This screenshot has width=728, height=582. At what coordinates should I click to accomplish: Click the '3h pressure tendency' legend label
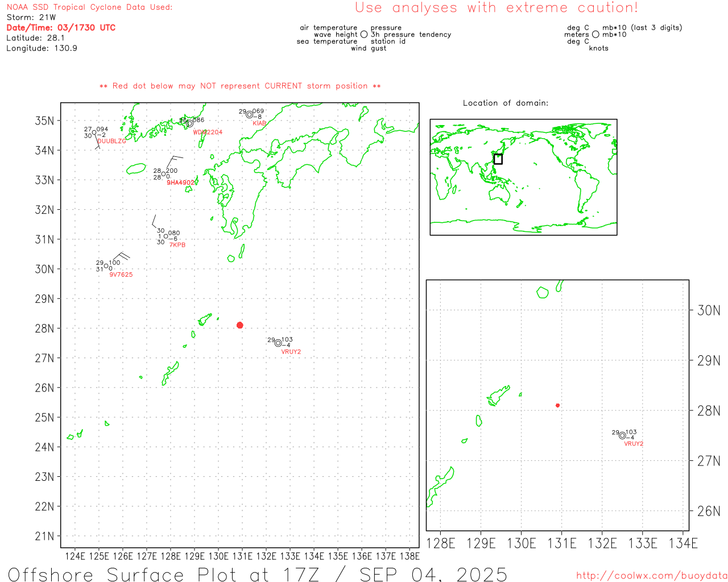point(411,35)
